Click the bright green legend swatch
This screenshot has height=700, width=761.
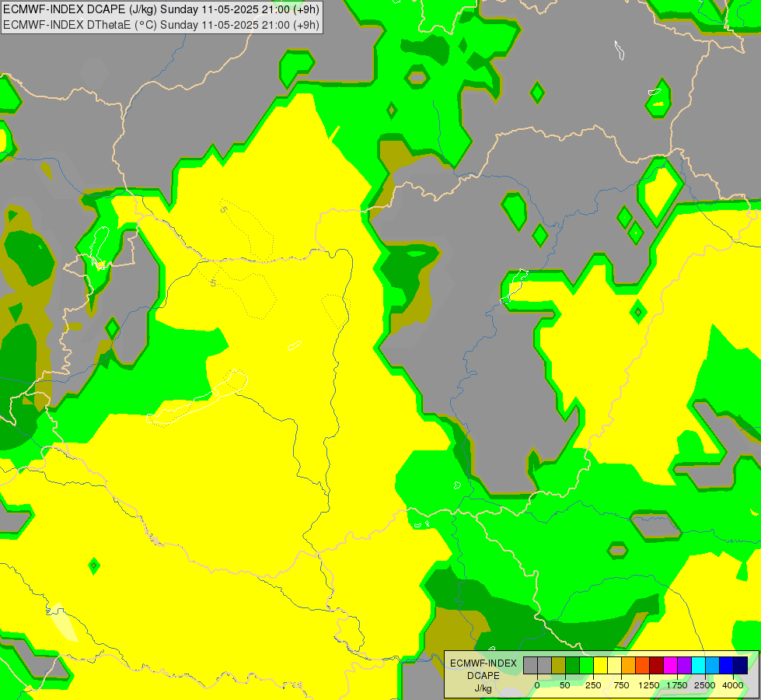pos(586,666)
